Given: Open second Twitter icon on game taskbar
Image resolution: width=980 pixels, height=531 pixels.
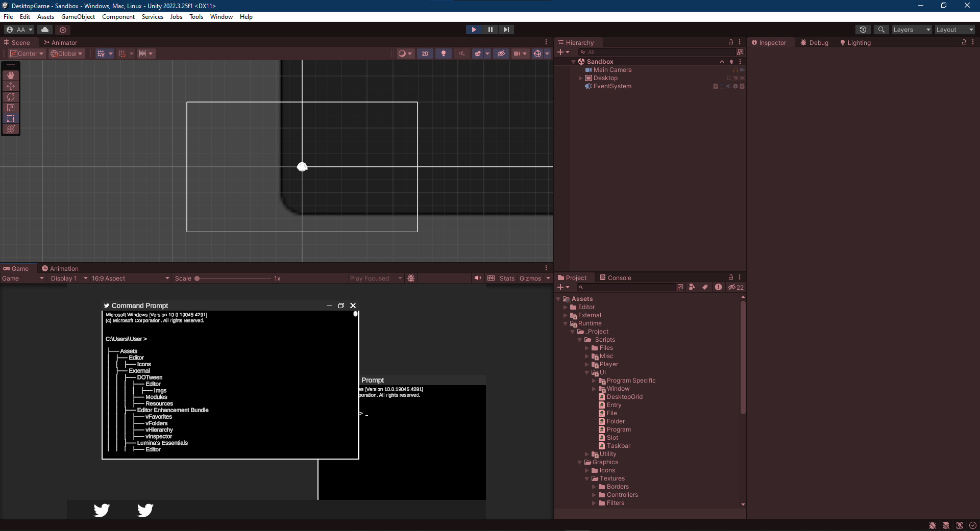Looking at the screenshot, I should (x=145, y=510).
